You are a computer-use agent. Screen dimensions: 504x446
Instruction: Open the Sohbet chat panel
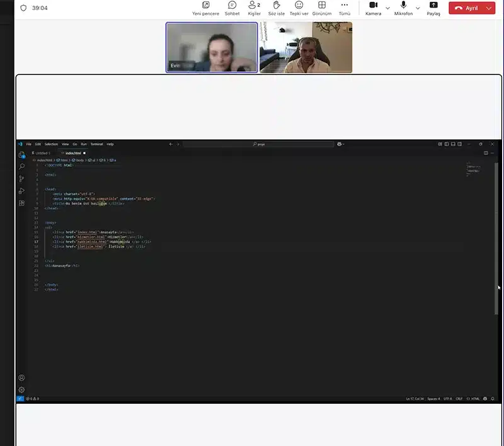pyautogui.click(x=232, y=8)
